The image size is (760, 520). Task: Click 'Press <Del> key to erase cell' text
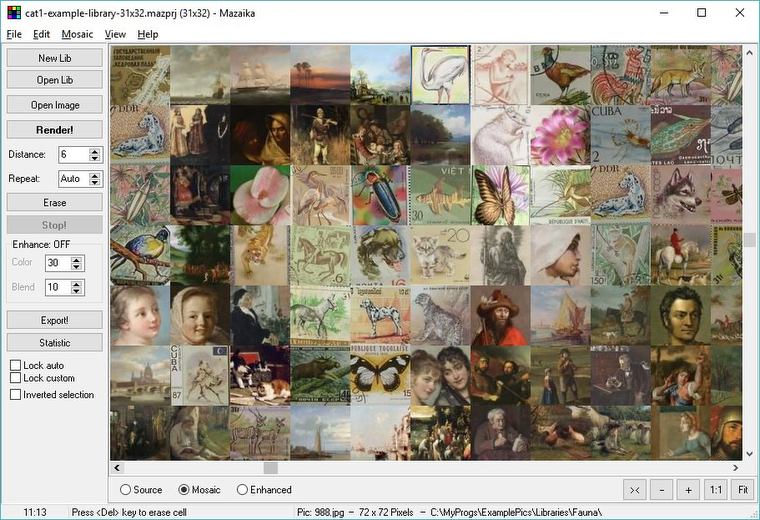[x=129, y=512]
